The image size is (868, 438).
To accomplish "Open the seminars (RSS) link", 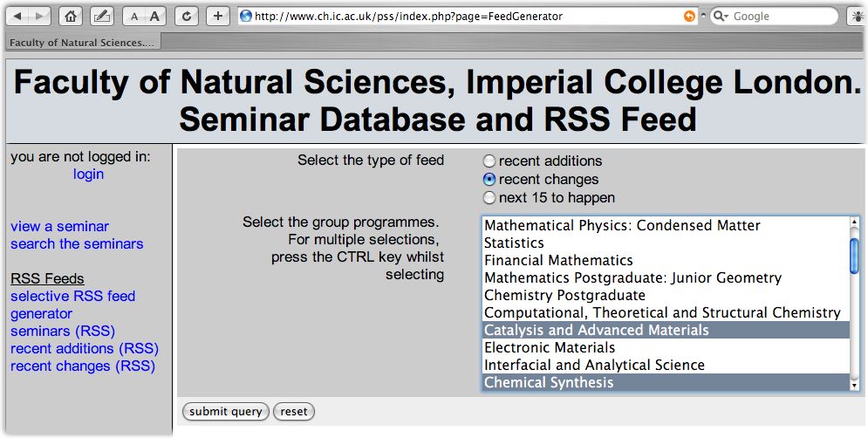I will pos(63,332).
